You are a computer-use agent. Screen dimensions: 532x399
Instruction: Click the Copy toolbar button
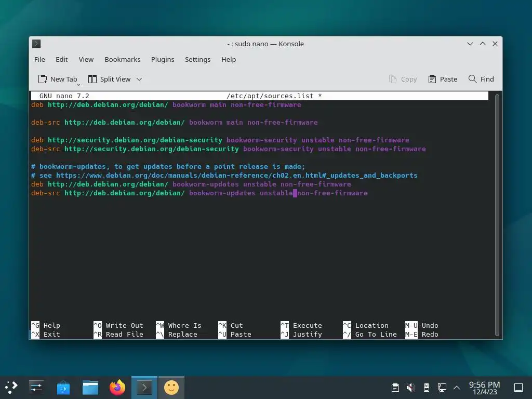pos(403,79)
